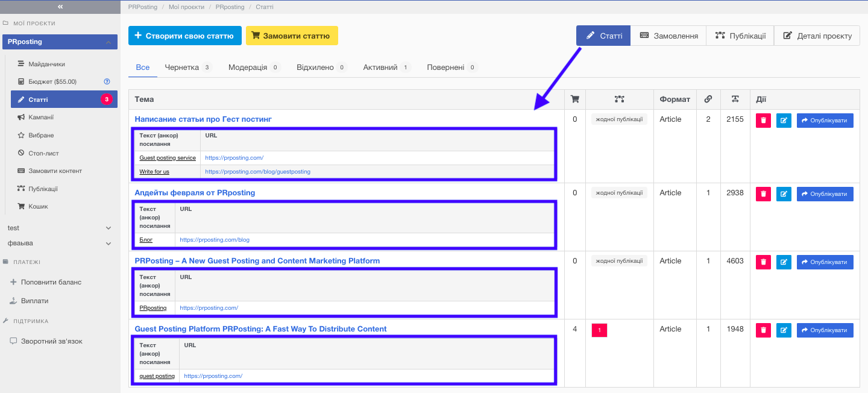Click the guest posting anchor text
Screen dimensions: 868x393
tap(157, 376)
